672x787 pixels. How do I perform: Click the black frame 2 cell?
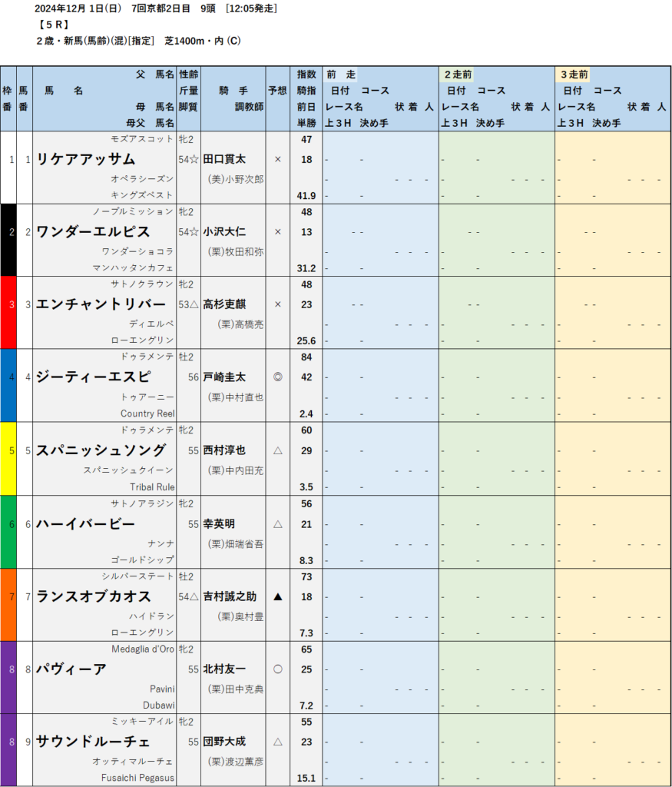[8, 240]
